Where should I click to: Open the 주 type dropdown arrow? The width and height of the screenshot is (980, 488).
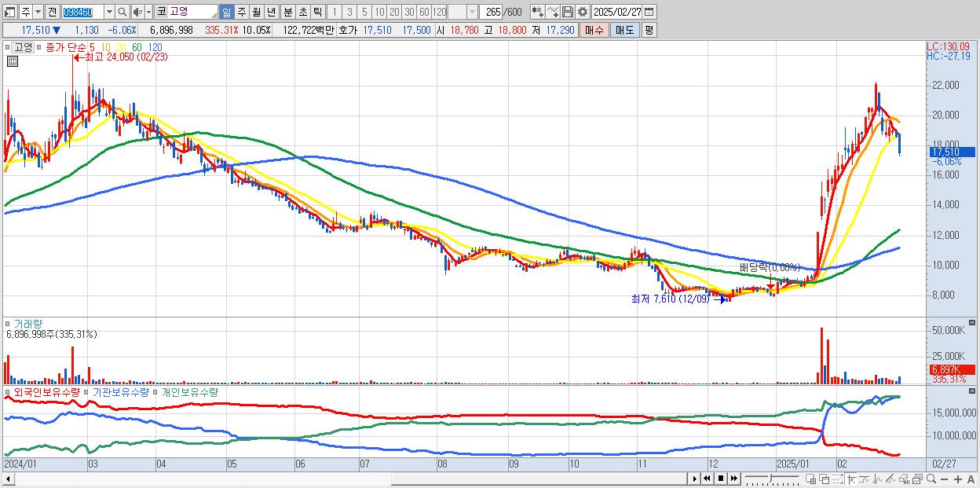click(x=38, y=12)
